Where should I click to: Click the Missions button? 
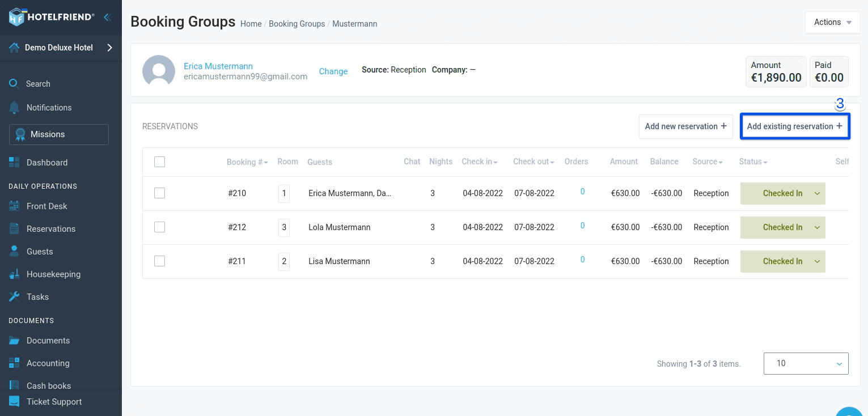[x=59, y=134]
